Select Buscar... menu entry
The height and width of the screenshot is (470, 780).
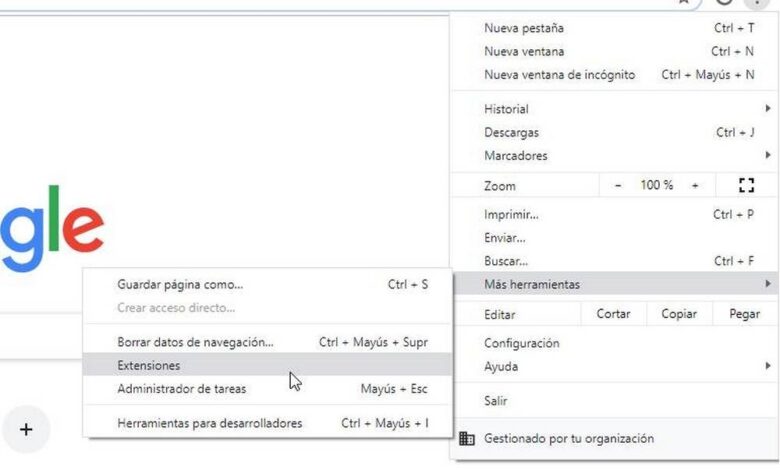click(x=615, y=261)
